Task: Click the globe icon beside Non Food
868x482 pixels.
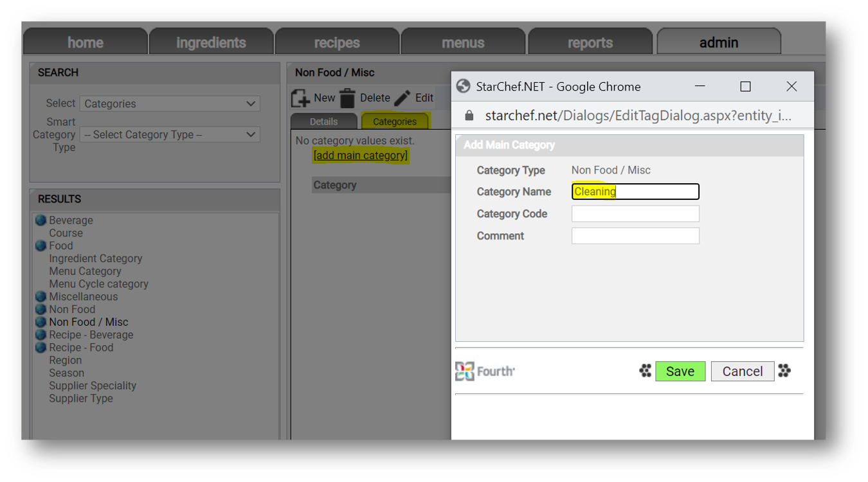Action: (41, 309)
